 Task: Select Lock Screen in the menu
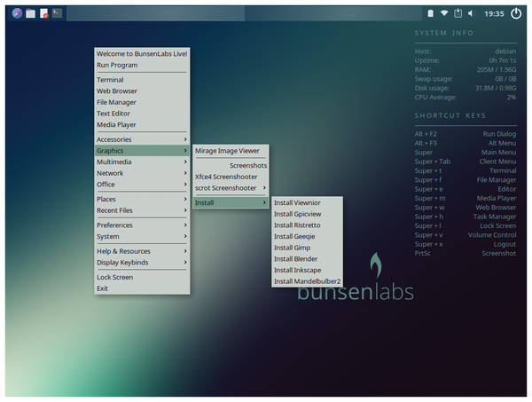click(x=142, y=277)
